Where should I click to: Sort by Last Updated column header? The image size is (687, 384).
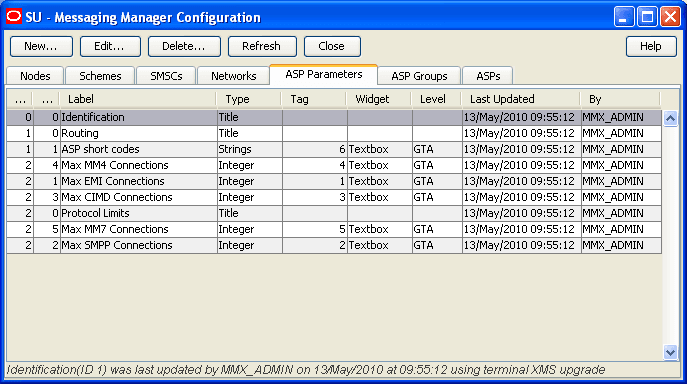pos(521,99)
